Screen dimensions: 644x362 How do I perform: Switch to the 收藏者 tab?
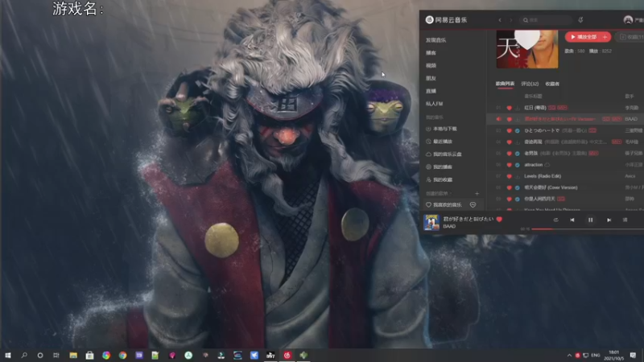click(552, 84)
